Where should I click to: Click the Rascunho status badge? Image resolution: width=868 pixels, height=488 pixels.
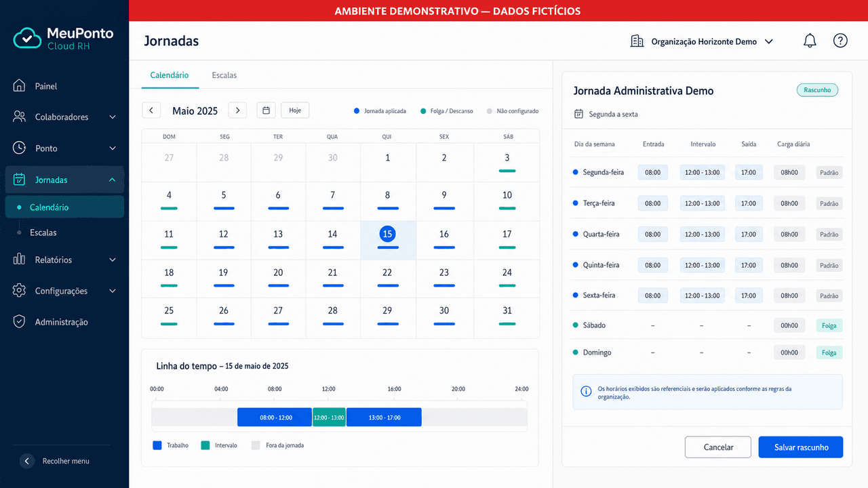(817, 90)
